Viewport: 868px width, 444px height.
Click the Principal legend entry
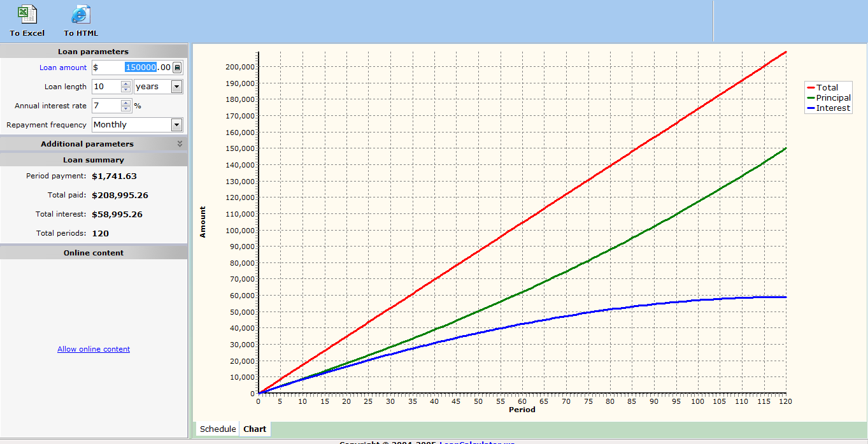point(829,98)
